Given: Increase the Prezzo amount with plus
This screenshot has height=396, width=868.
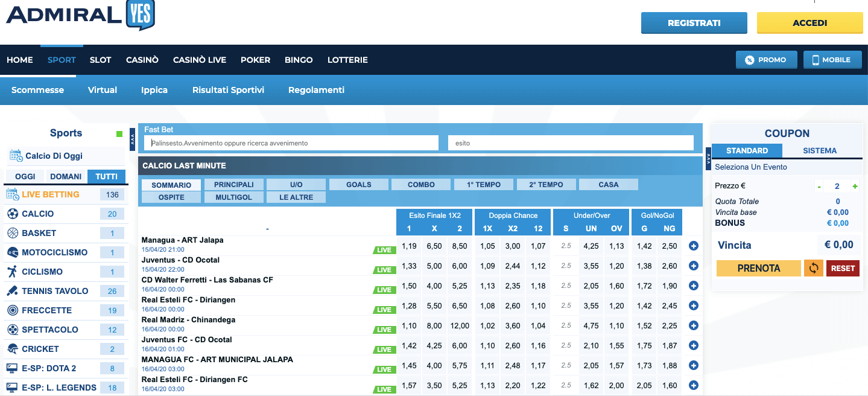Looking at the screenshot, I should point(855,187).
